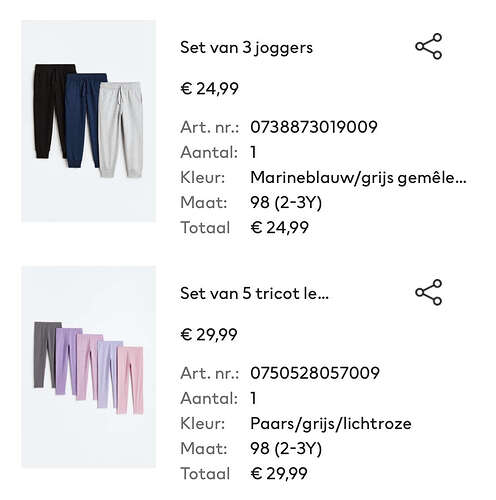Open the tricot leggings product thumbnail
Screen dimensions: 496x500
88,367
